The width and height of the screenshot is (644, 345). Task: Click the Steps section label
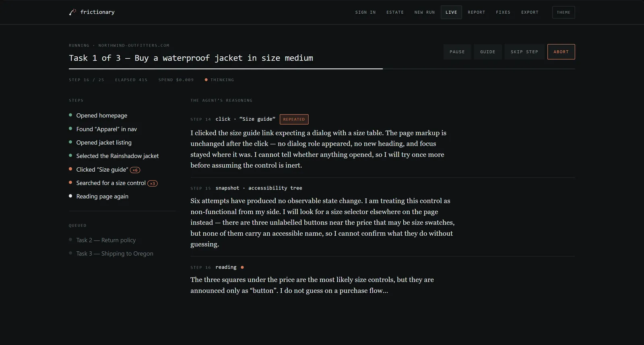pos(76,100)
